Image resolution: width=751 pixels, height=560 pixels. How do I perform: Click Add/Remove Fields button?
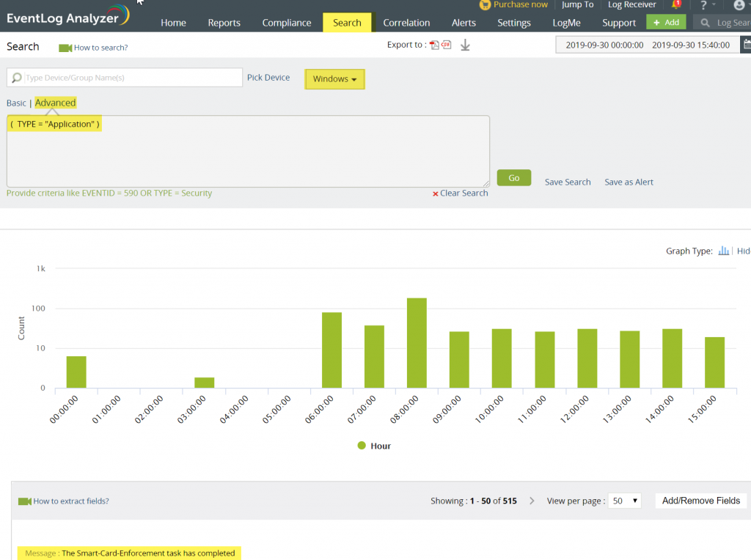pyautogui.click(x=701, y=501)
